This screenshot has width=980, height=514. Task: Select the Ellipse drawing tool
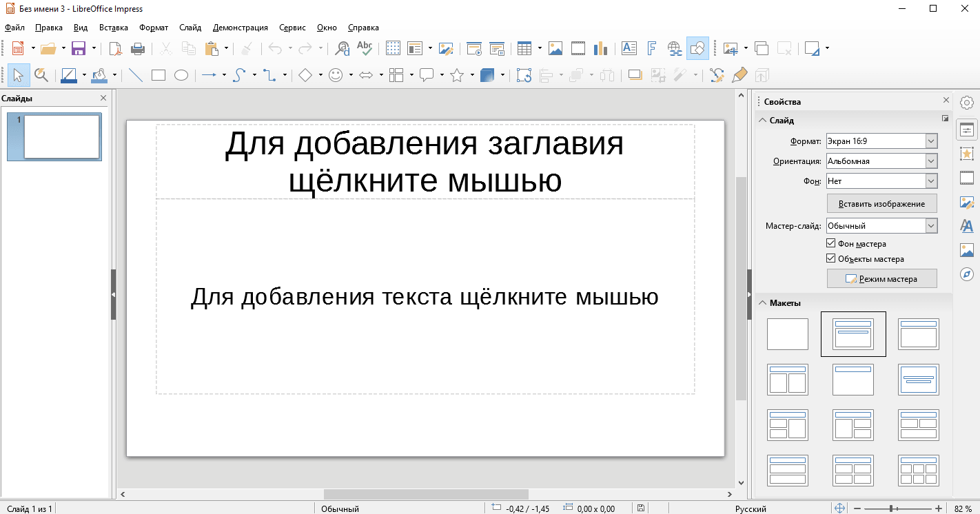(181, 75)
